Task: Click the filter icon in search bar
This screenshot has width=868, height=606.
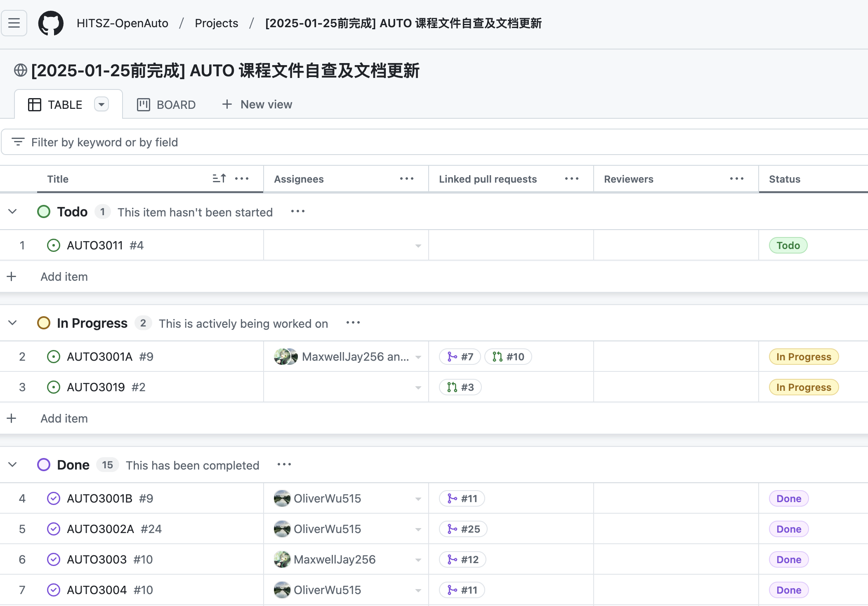Action: (x=18, y=142)
